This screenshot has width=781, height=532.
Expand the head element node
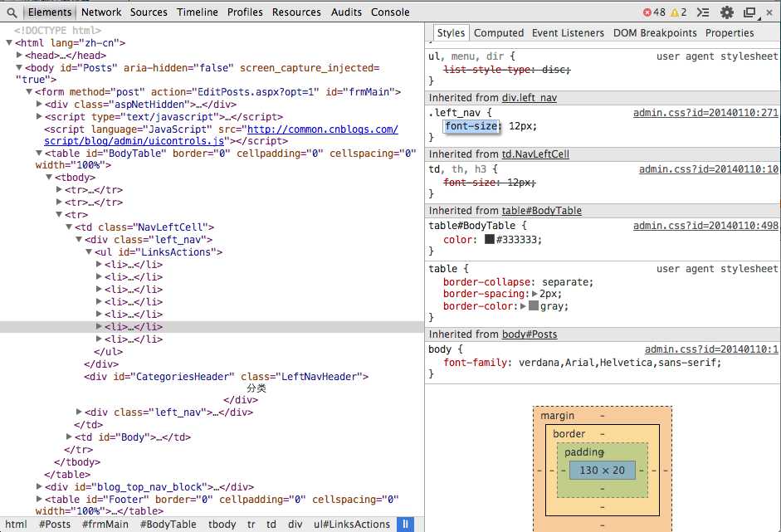tap(19, 55)
